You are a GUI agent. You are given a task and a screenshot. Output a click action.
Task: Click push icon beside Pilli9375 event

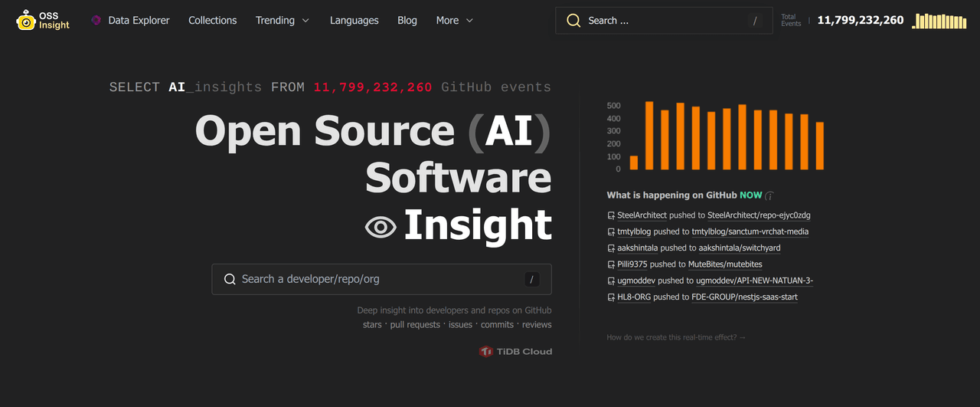[611, 264]
